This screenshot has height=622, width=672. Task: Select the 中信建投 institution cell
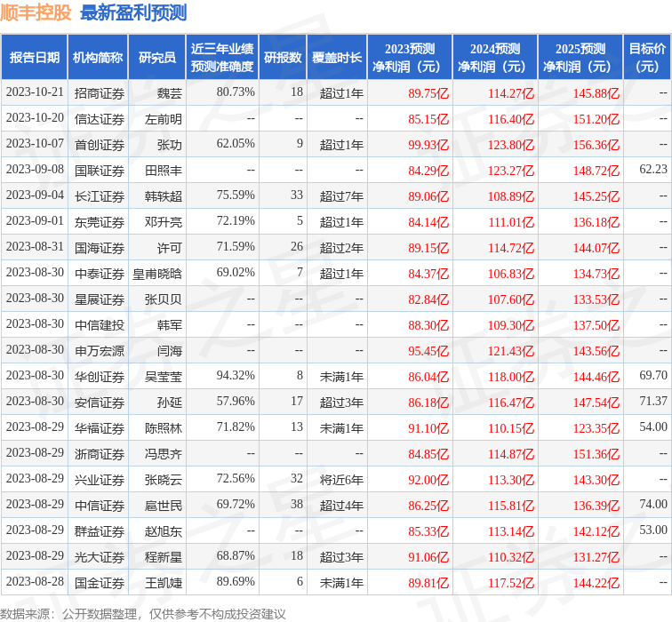pyautogui.click(x=100, y=324)
